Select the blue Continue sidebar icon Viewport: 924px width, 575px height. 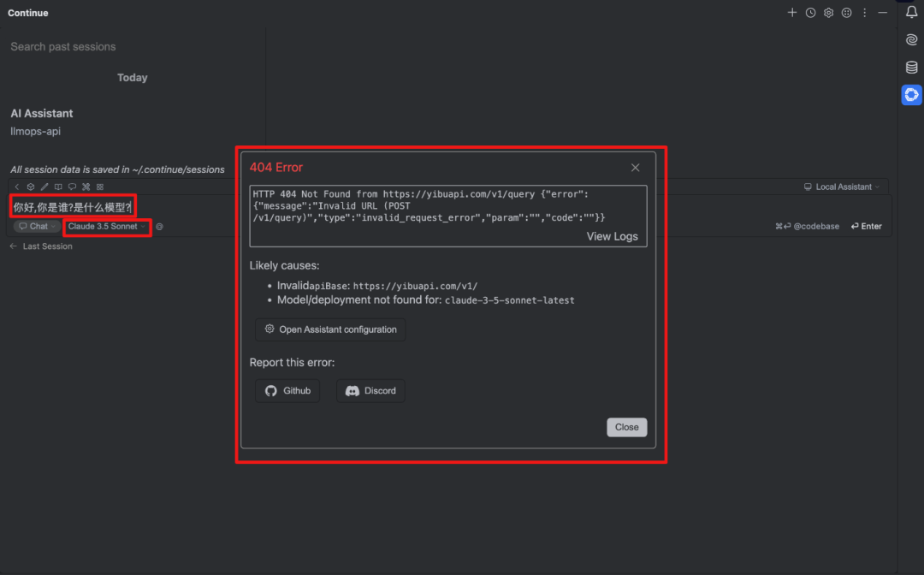[x=911, y=94]
